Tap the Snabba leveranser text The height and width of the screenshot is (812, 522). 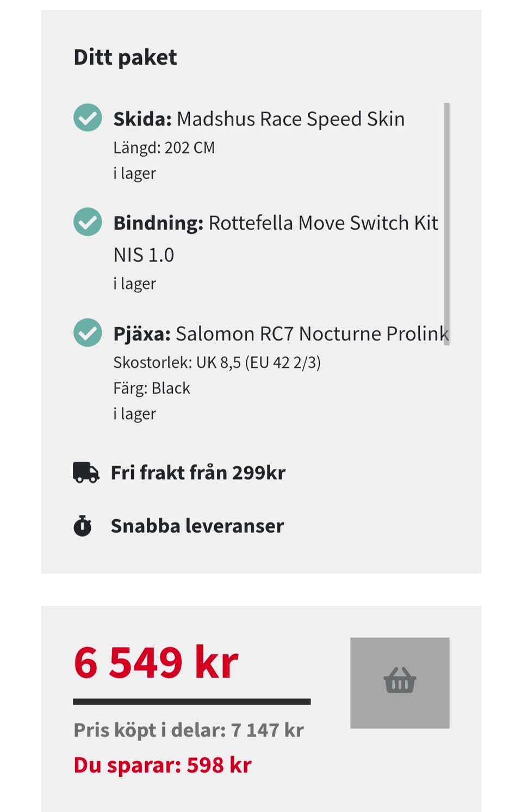[197, 526]
